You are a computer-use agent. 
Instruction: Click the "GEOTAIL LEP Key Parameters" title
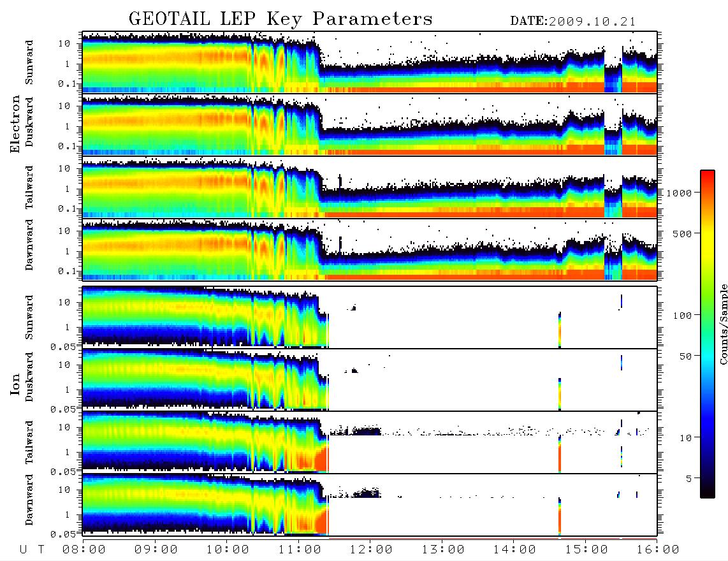pos(280,19)
